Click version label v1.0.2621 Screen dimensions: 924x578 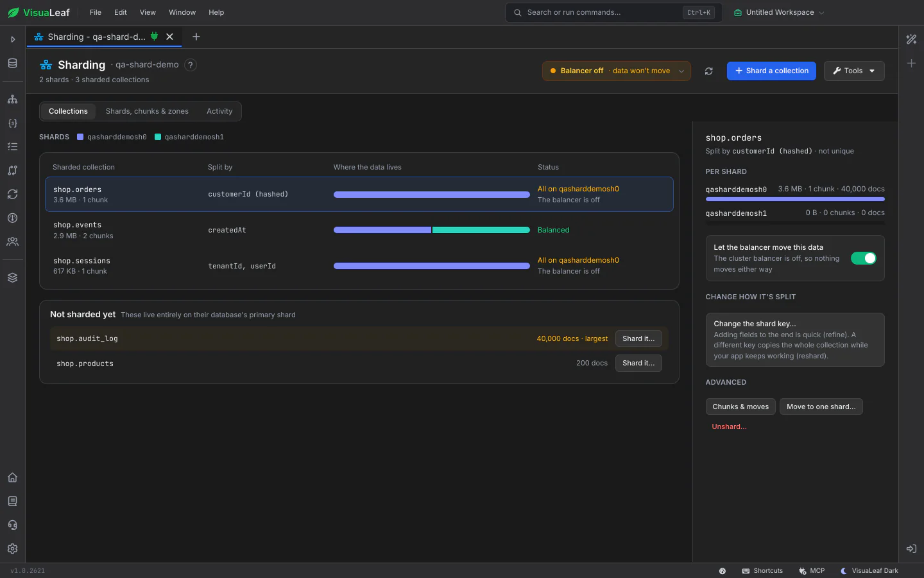[x=28, y=571]
